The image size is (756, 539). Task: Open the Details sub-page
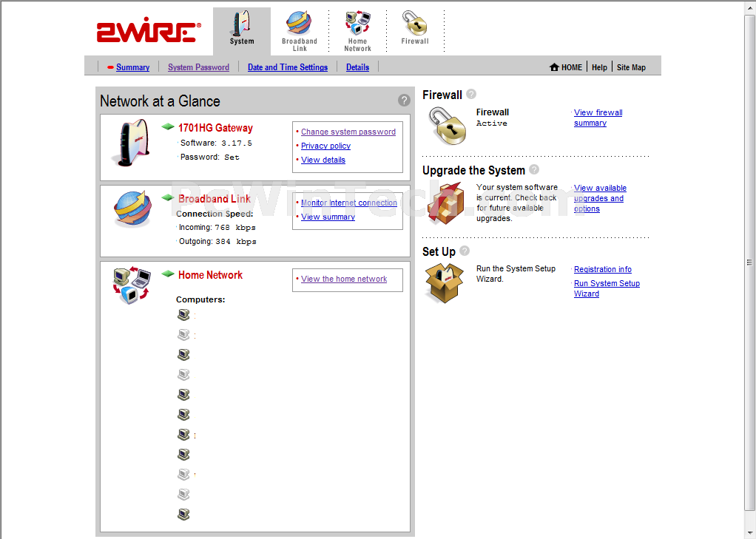(x=357, y=67)
